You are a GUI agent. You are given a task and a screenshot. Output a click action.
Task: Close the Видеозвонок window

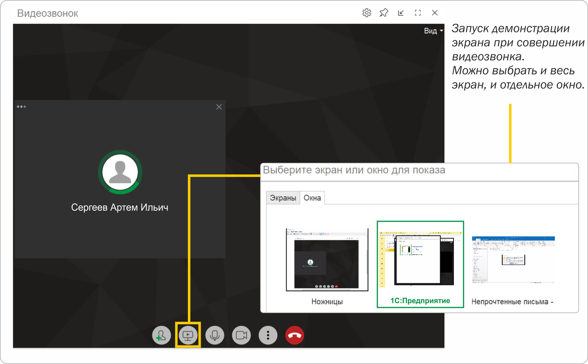(x=435, y=13)
